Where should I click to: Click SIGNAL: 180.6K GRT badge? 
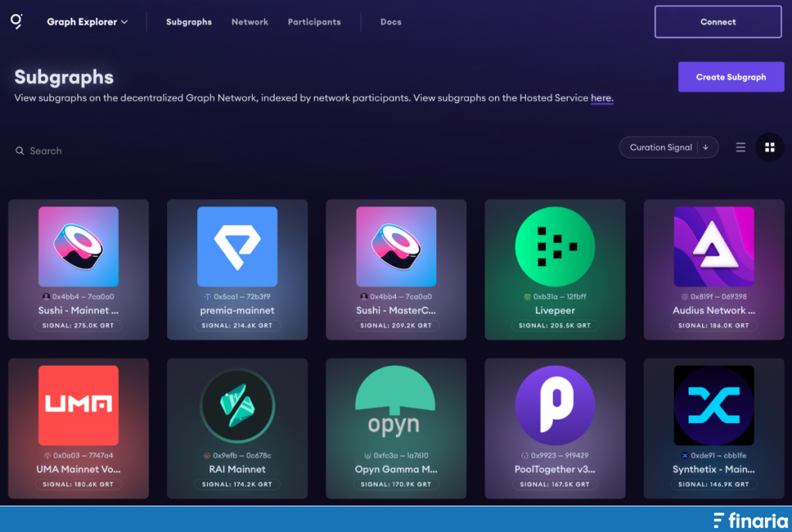78,484
